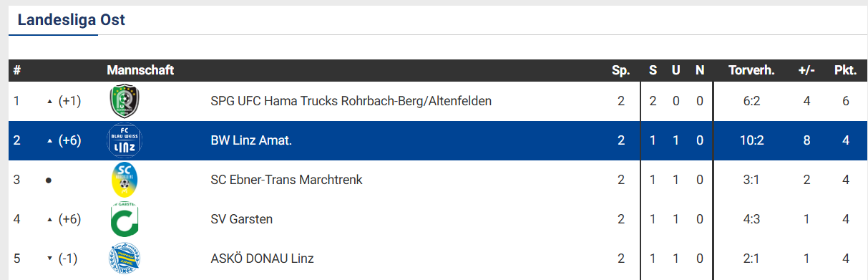This screenshot has height=280, width=868.
Task: Open the BW Linz Amat. team page
Action: coord(251,140)
